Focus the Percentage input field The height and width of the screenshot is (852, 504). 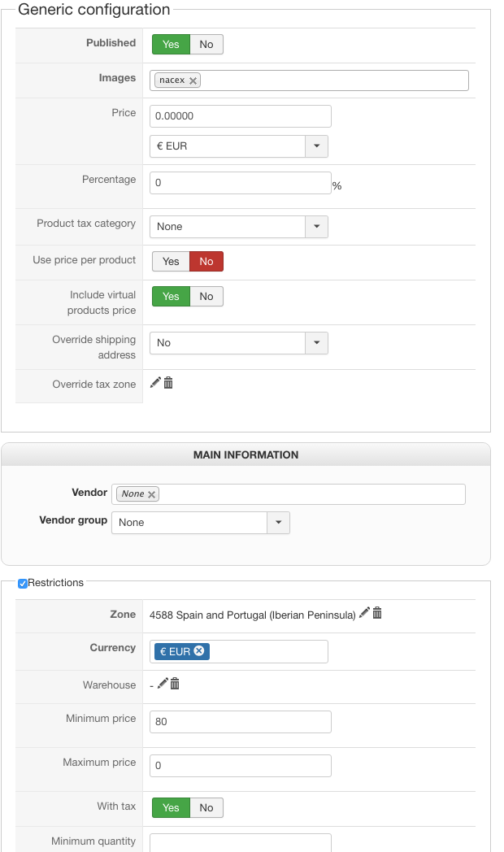tap(241, 183)
